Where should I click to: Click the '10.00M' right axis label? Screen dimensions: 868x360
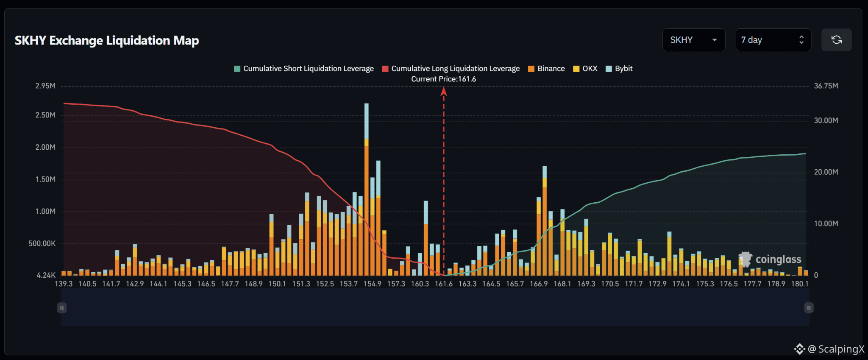click(x=826, y=224)
